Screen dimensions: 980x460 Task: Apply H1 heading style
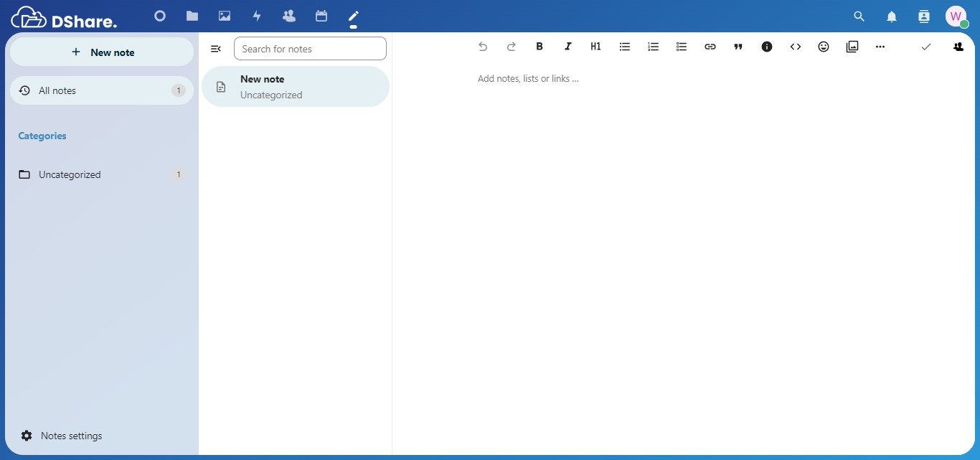click(595, 47)
